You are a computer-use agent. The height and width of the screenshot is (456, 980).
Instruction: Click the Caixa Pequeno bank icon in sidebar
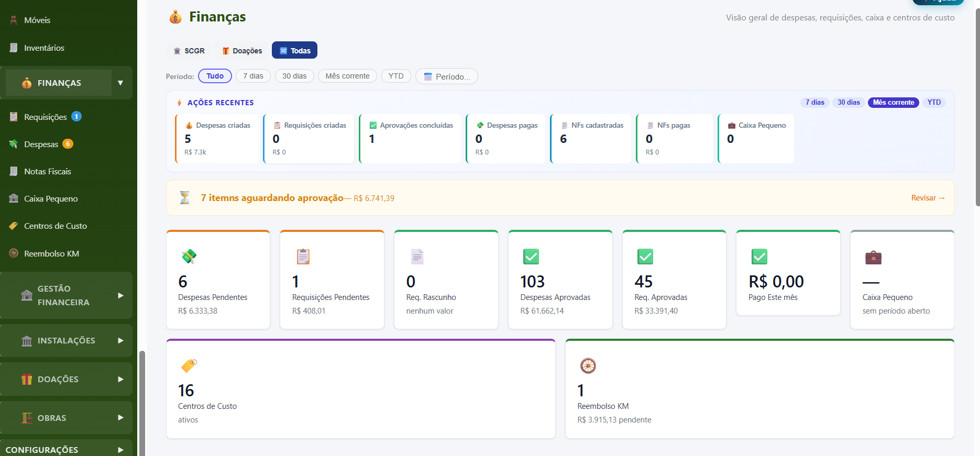(14, 198)
